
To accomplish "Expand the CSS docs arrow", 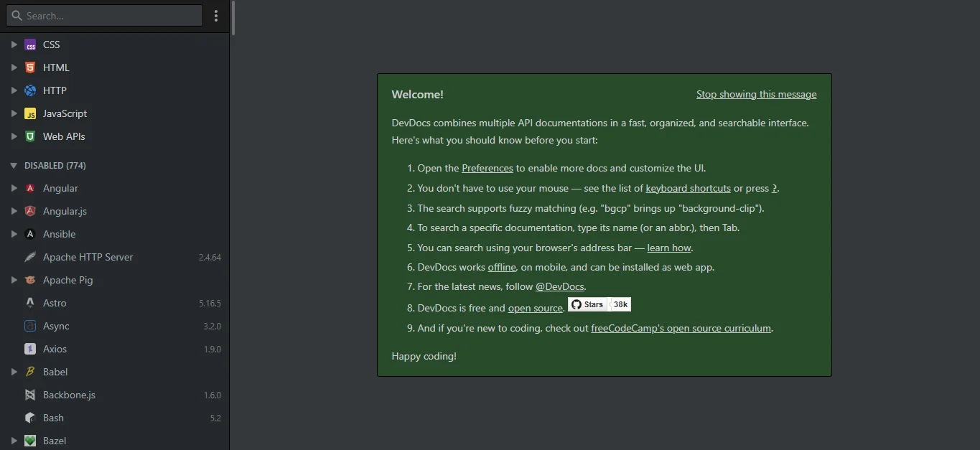I will [x=14, y=44].
